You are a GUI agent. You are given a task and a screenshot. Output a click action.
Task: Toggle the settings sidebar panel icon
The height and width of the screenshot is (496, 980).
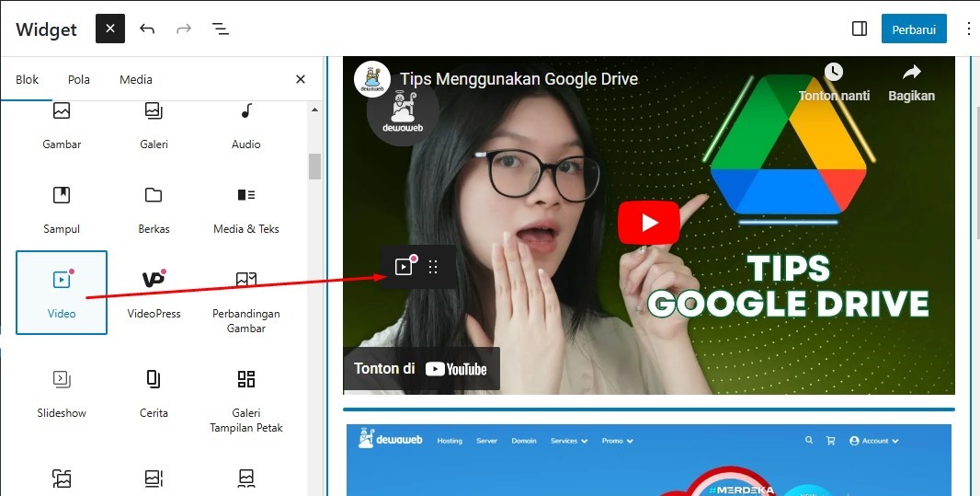click(x=860, y=29)
